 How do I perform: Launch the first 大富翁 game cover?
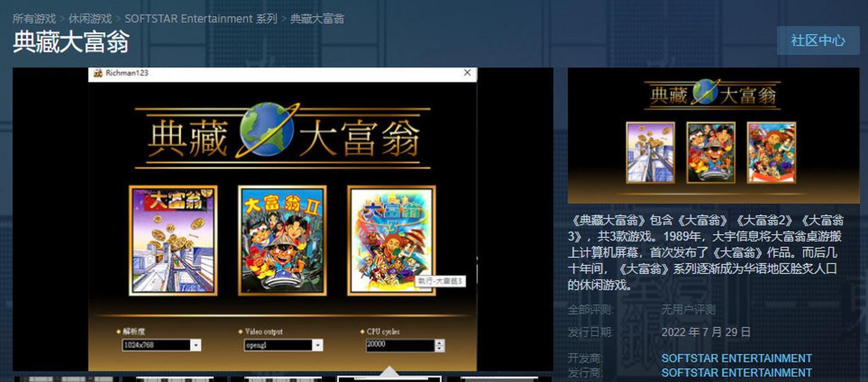pos(173,241)
